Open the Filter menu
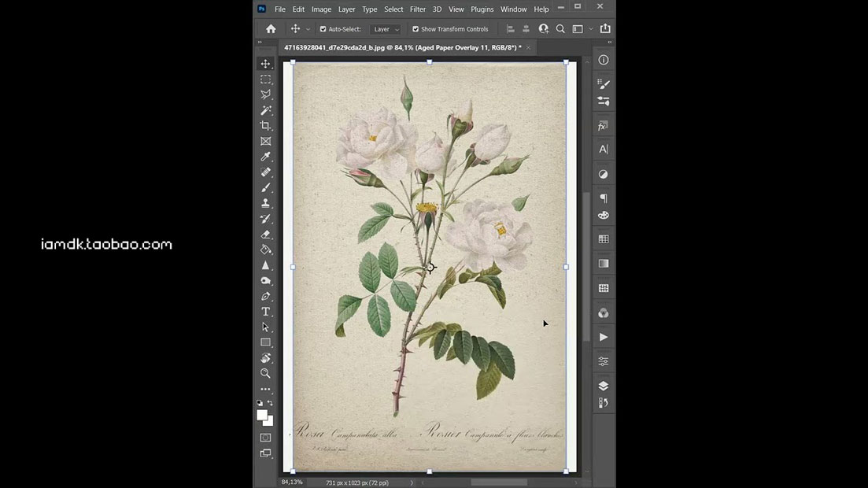Viewport: 868px width, 488px height. coord(417,9)
